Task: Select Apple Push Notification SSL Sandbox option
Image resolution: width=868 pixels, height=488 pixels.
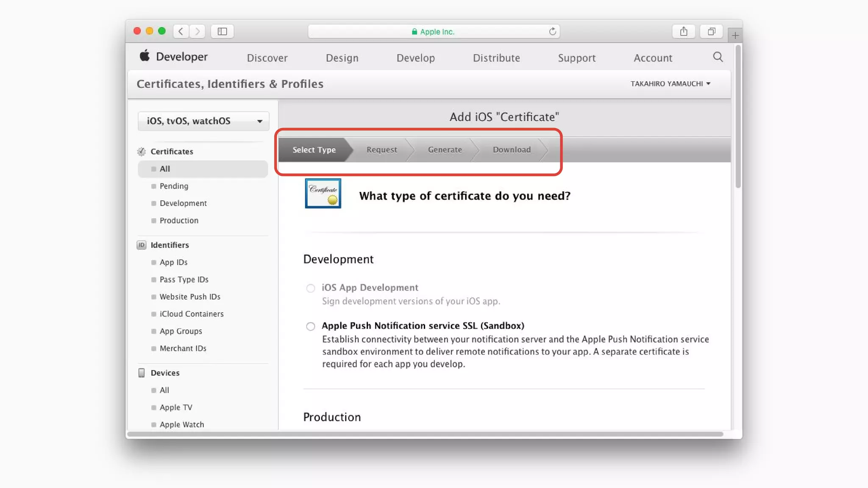Action: [x=311, y=326]
